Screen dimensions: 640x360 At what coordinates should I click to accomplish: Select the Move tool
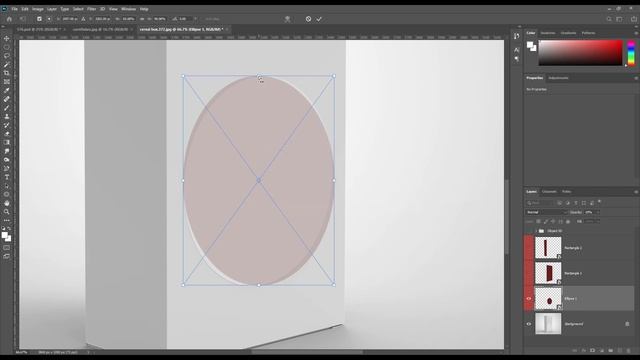[7, 38]
